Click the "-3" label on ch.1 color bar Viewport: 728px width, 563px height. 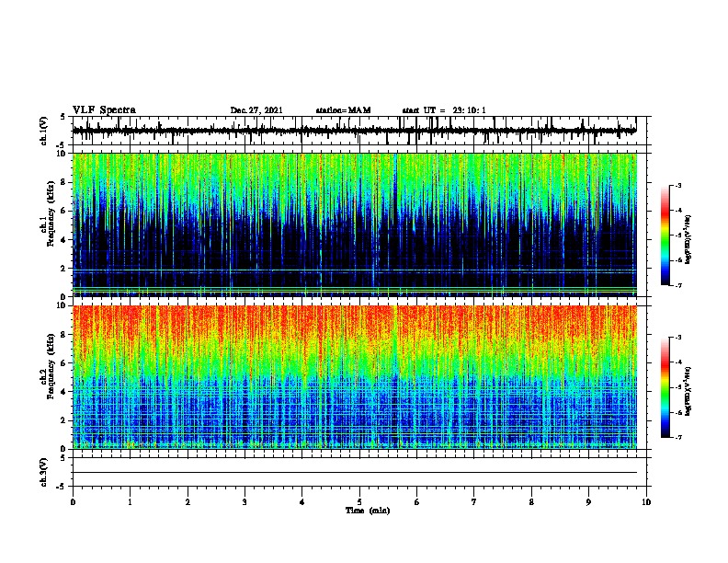[x=677, y=185]
